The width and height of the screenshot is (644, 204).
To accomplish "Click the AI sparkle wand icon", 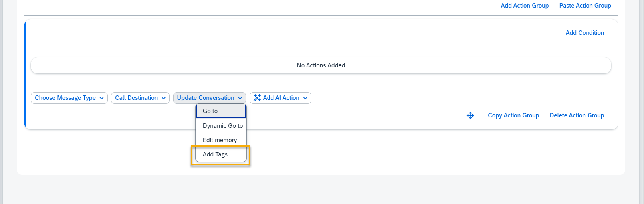I will point(257,98).
